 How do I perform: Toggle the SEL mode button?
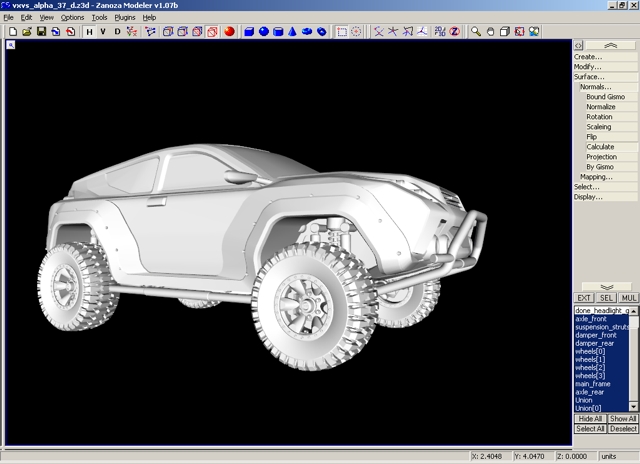[x=606, y=298]
